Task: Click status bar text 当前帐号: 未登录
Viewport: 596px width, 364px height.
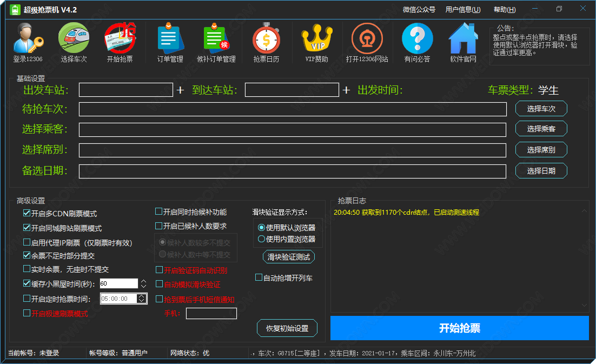Action: pos(34,353)
